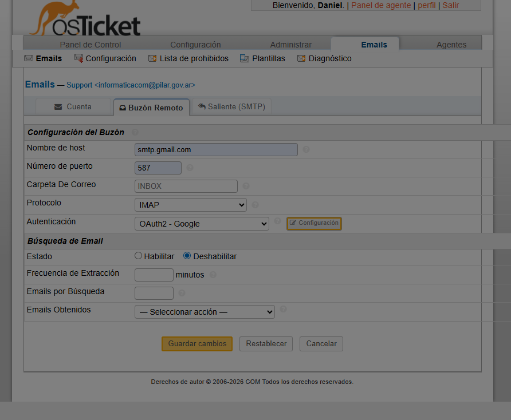Focus the Carpeta De Correo INBOX field
The image size is (511, 420).
click(x=186, y=186)
